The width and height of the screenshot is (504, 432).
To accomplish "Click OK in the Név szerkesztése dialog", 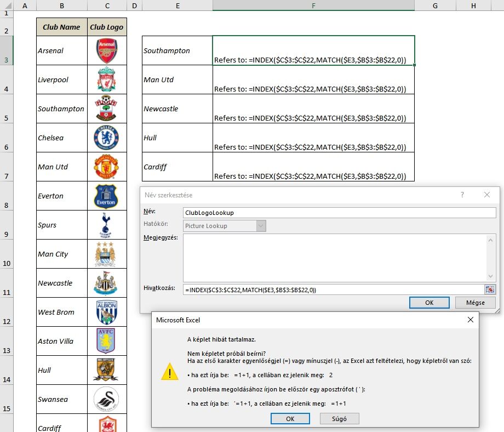I will click(x=429, y=303).
